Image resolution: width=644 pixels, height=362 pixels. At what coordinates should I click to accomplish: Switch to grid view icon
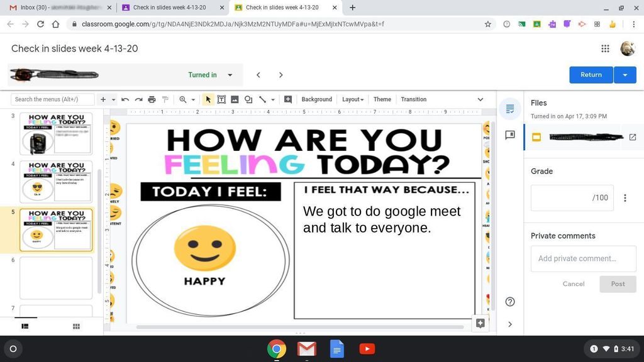[x=76, y=326]
